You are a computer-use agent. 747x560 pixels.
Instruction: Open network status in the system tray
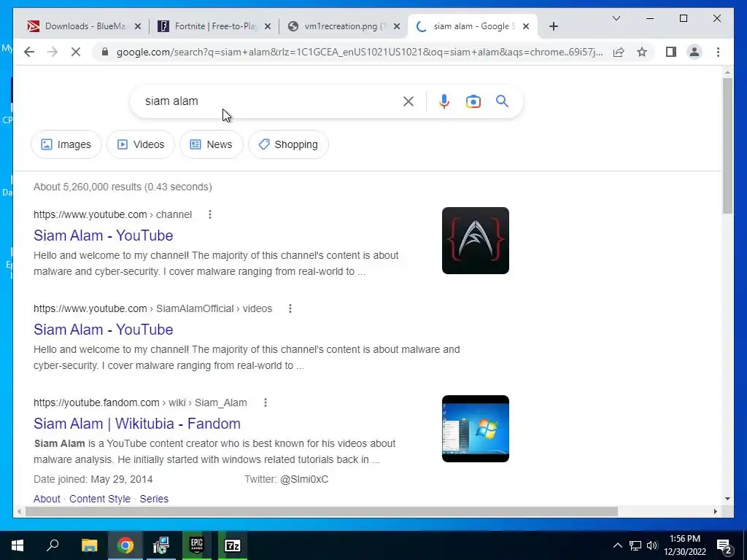point(635,545)
